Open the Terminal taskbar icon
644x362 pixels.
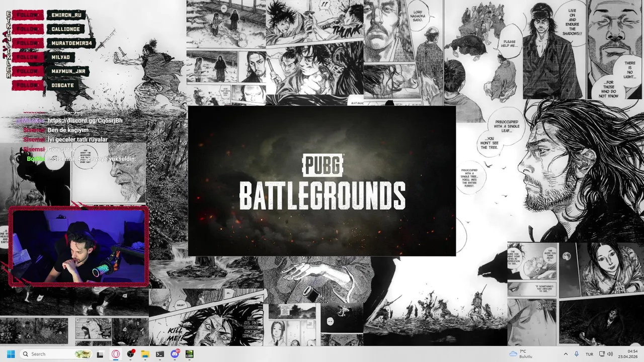coord(160,354)
